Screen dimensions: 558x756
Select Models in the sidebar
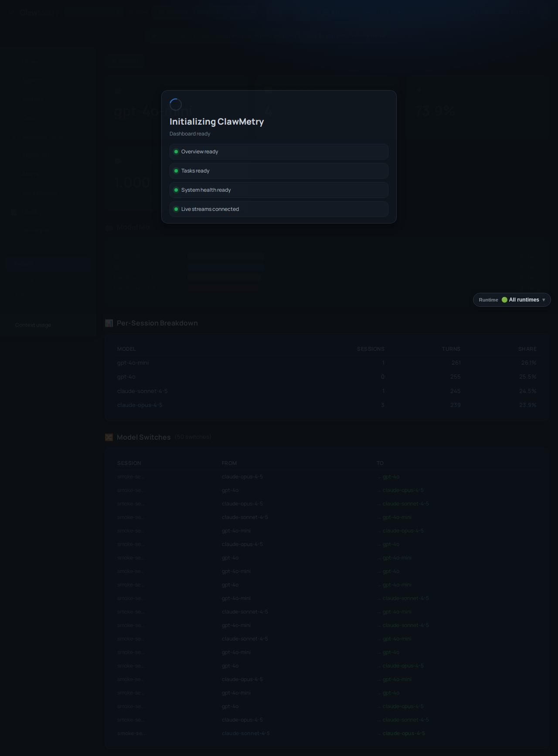click(x=48, y=264)
